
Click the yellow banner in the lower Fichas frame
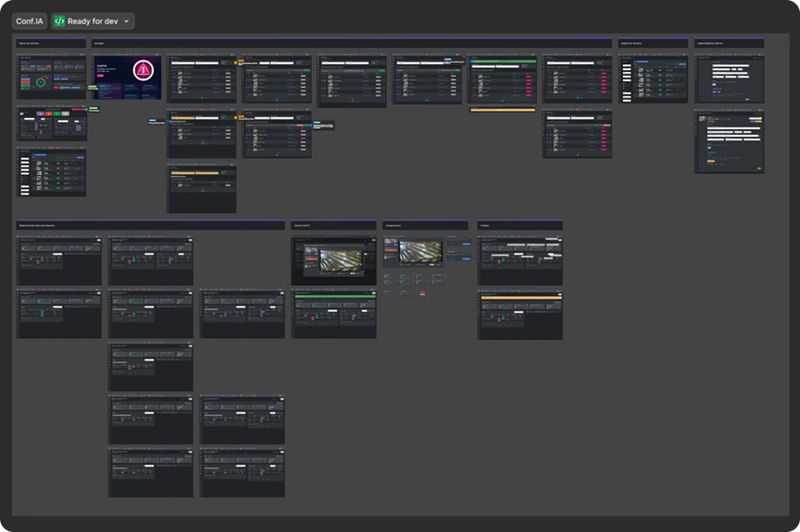520,298
